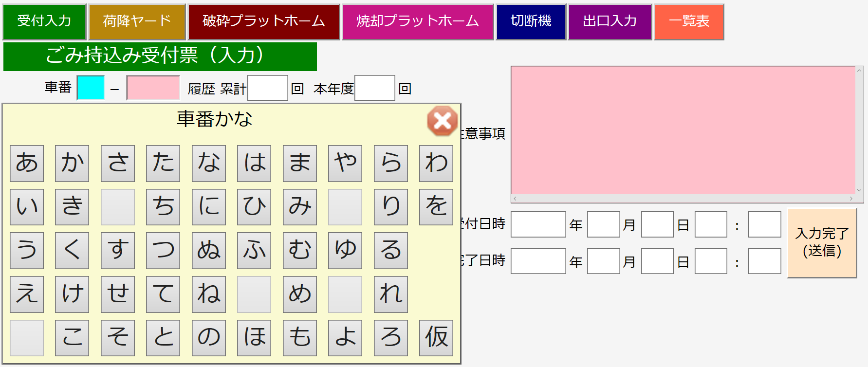The image size is (868, 367).
Task: Switch to the 荷降ヤード tab
Action: click(x=137, y=21)
